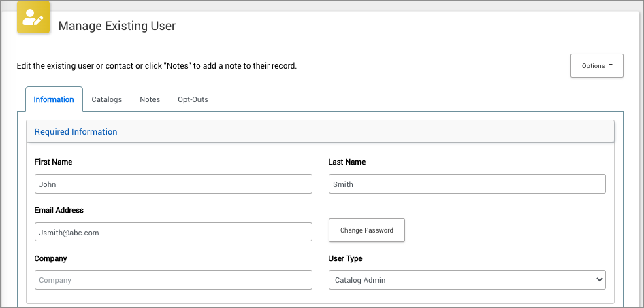Select the Email Address input with Jsmith@abc.com
Viewport: 644px width, 308px height.
coord(173,232)
